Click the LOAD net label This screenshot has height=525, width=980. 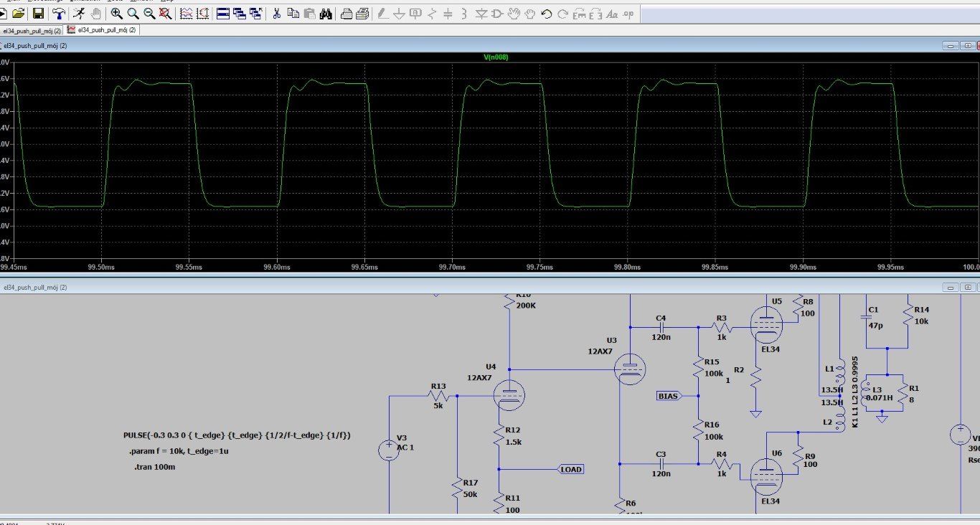(571, 469)
